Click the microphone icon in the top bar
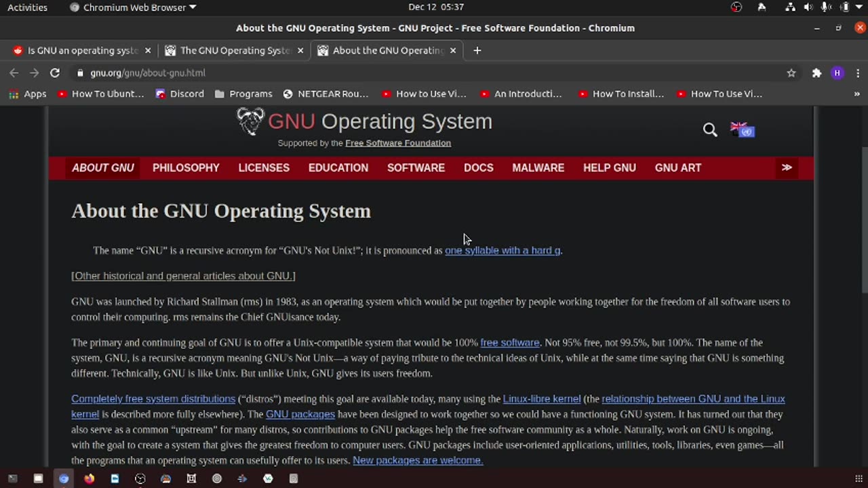Screen dimensions: 868x488 click(x=826, y=7)
